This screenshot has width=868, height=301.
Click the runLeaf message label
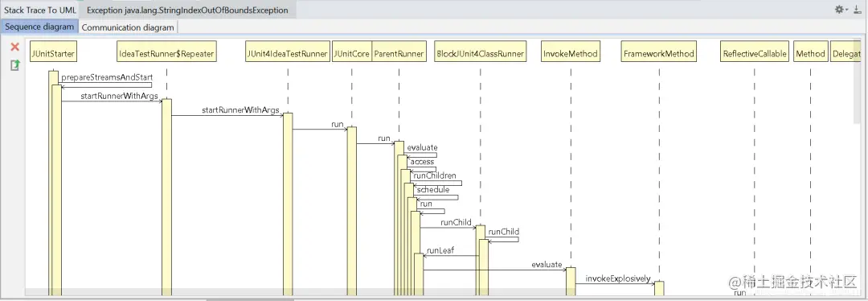pos(440,250)
